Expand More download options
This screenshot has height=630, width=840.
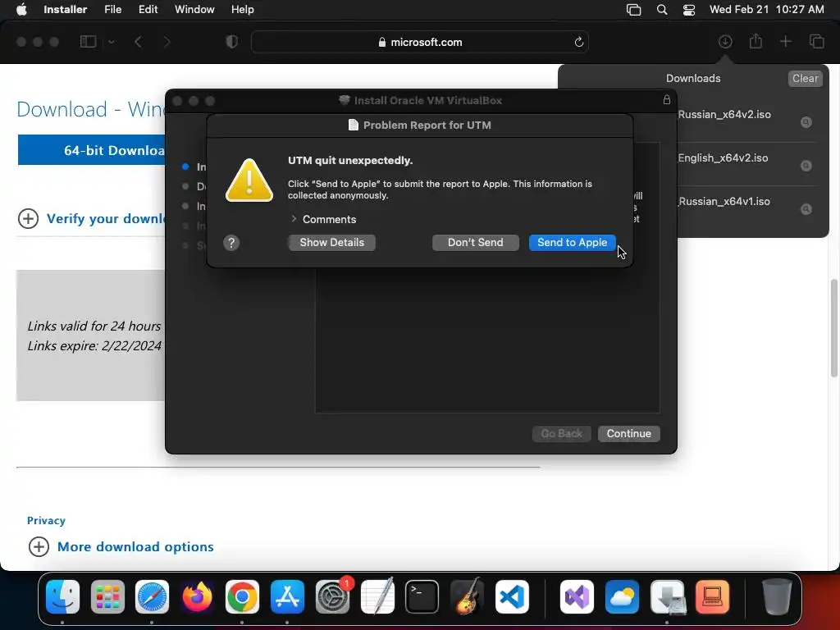121,546
